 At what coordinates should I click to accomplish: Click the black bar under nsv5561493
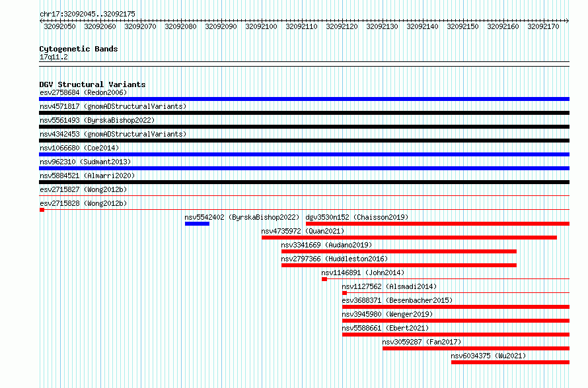click(x=304, y=127)
